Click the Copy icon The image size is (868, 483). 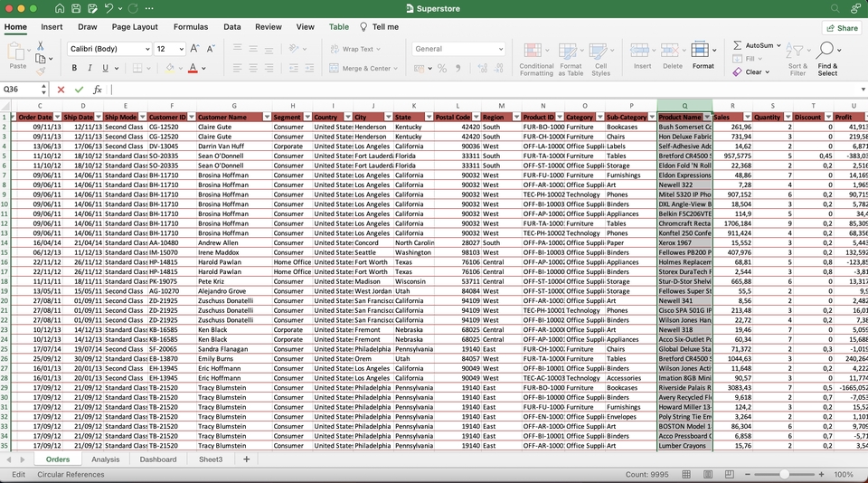point(41,59)
